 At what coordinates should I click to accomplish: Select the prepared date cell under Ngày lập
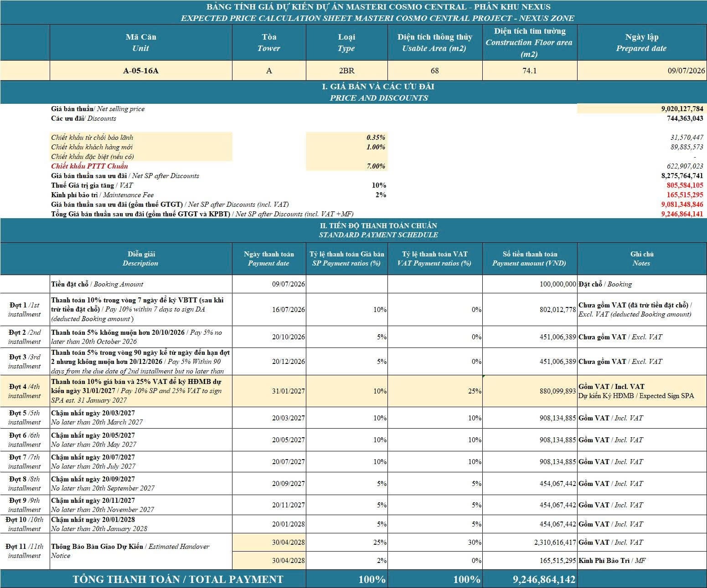coord(642,71)
